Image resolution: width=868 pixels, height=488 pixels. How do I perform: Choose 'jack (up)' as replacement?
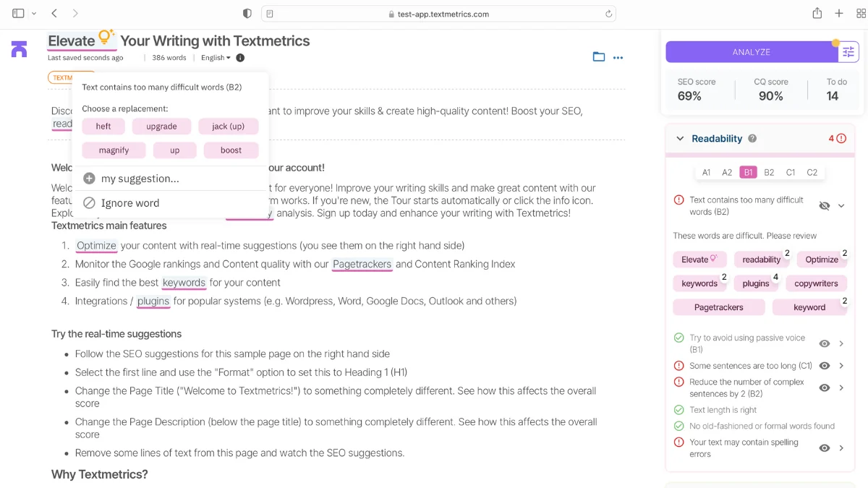(x=228, y=126)
